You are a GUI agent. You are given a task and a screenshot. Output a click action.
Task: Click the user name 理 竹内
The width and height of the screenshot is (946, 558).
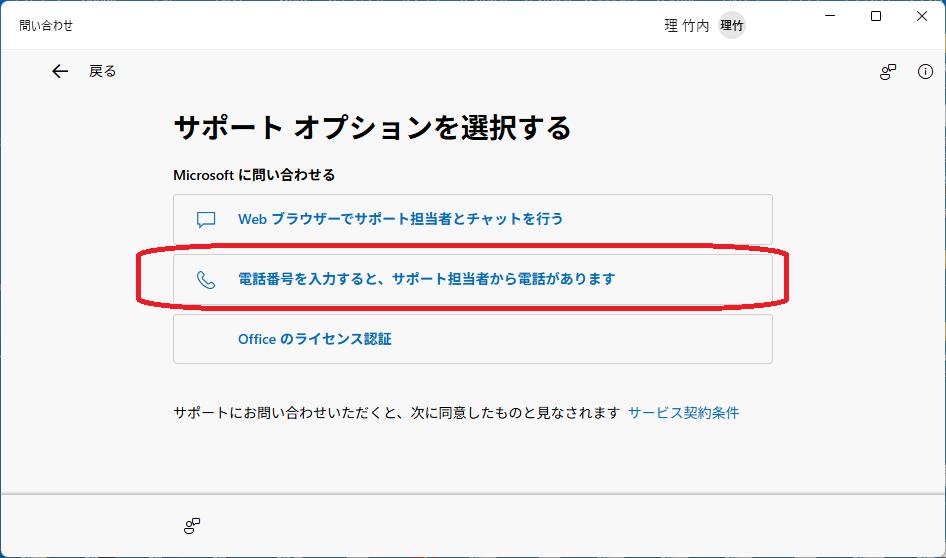pos(686,26)
